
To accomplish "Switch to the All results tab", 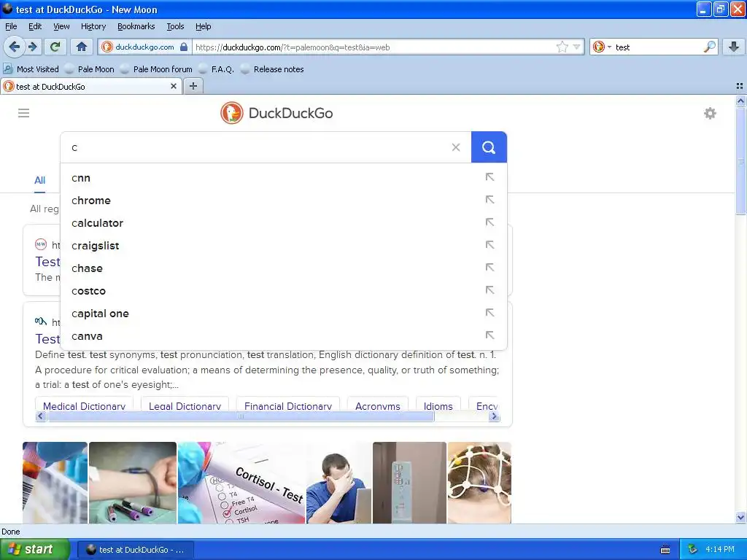I will (39, 181).
